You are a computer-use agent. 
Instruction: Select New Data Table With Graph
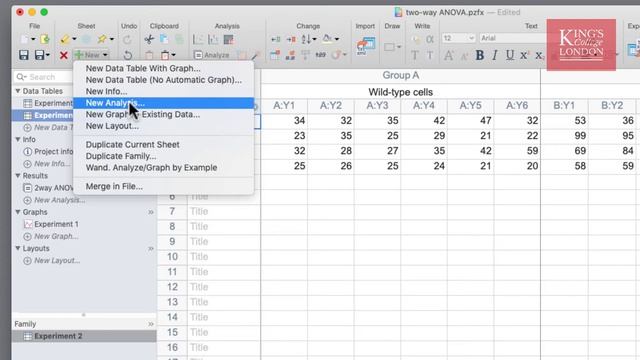(143, 68)
